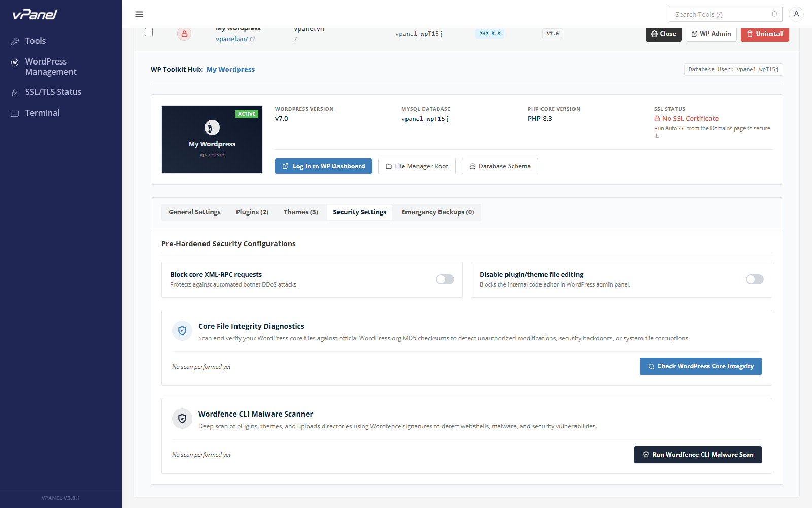Click Log In to WP Dashboard
This screenshot has width=812, height=508.
tap(323, 166)
